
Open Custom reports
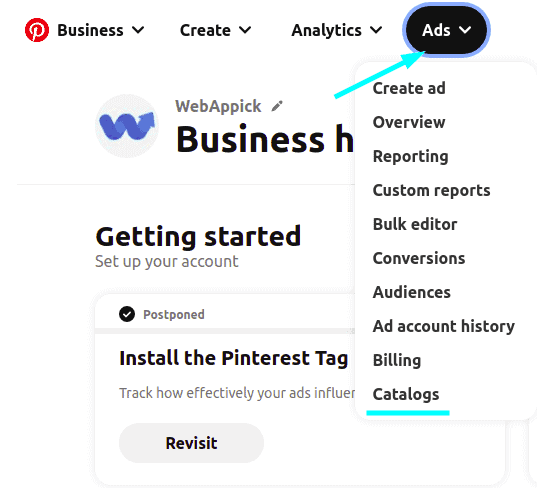coord(431,190)
